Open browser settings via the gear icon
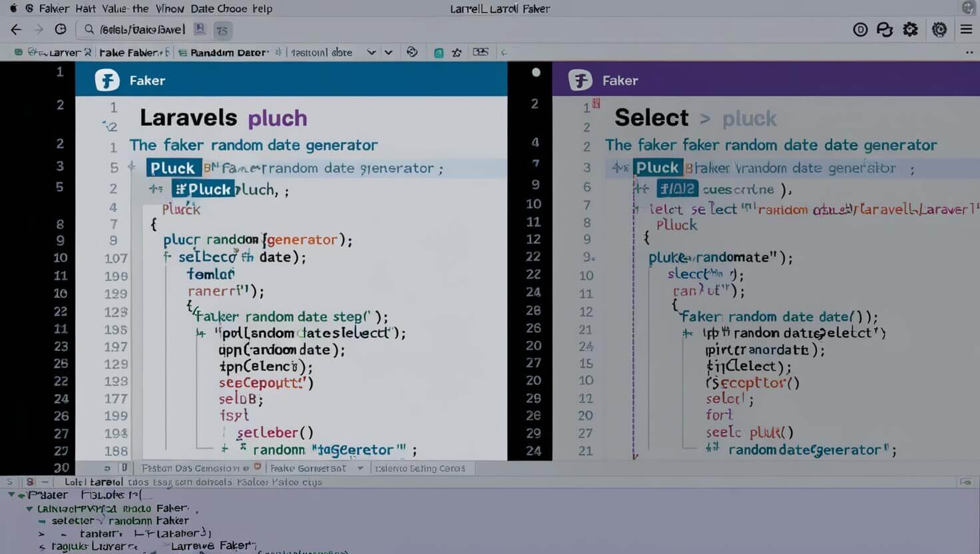This screenshot has height=554, width=980. pyautogui.click(x=910, y=29)
